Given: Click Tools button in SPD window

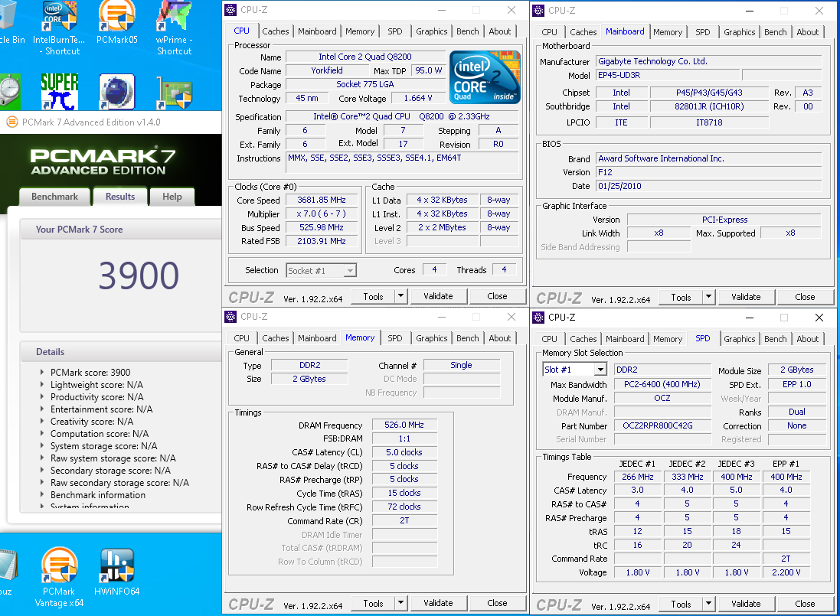Looking at the screenshot, I should (681, 604).
